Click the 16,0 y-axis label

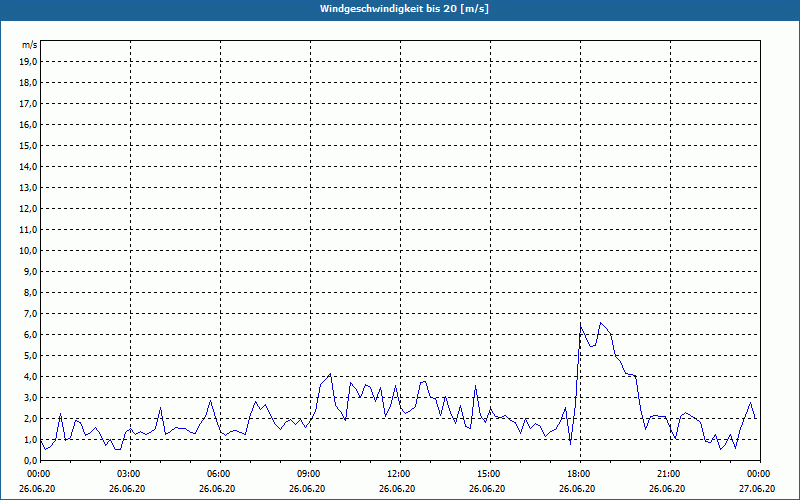[28, 124]
